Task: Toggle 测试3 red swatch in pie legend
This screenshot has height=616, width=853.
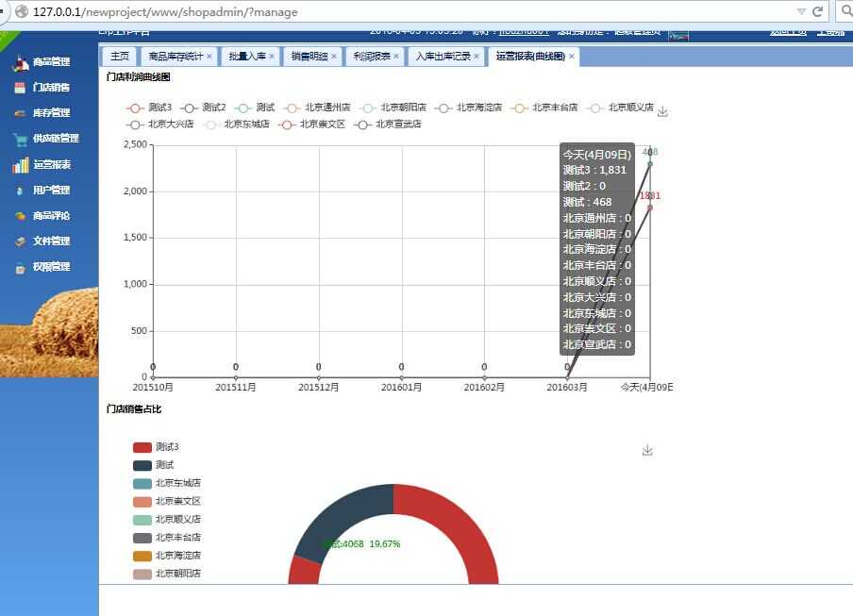Action: (x=142, y=447)
